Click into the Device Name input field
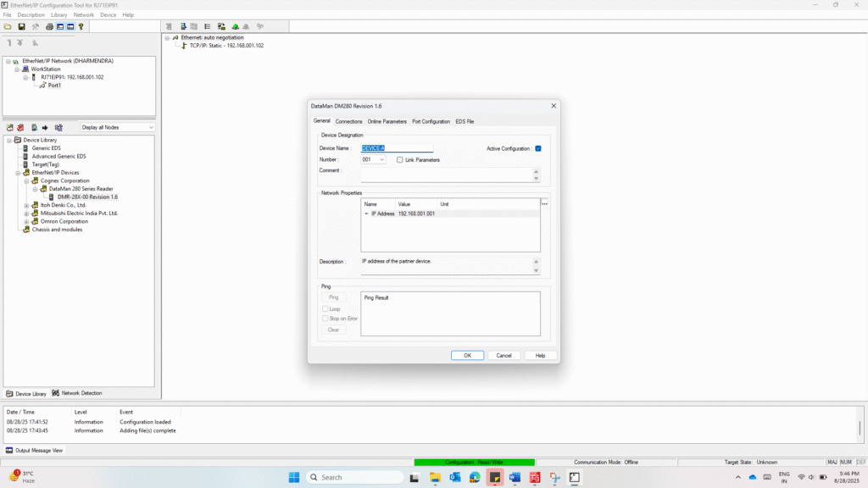 [x=397, y=148]
